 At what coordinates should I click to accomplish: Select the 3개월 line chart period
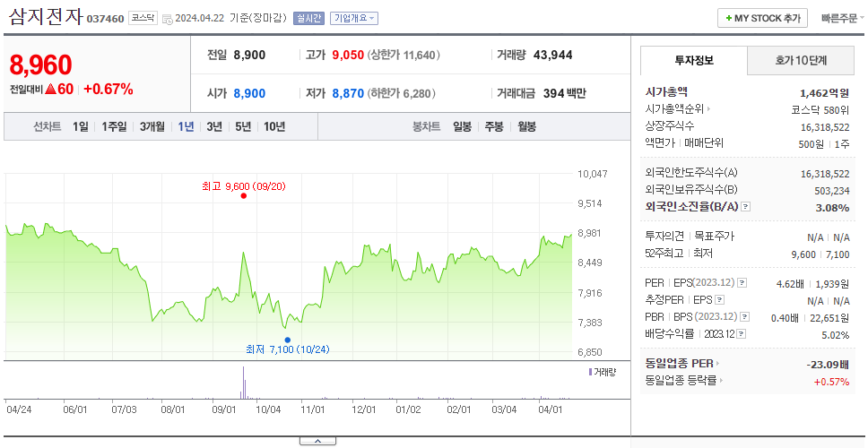pos(152,126)
